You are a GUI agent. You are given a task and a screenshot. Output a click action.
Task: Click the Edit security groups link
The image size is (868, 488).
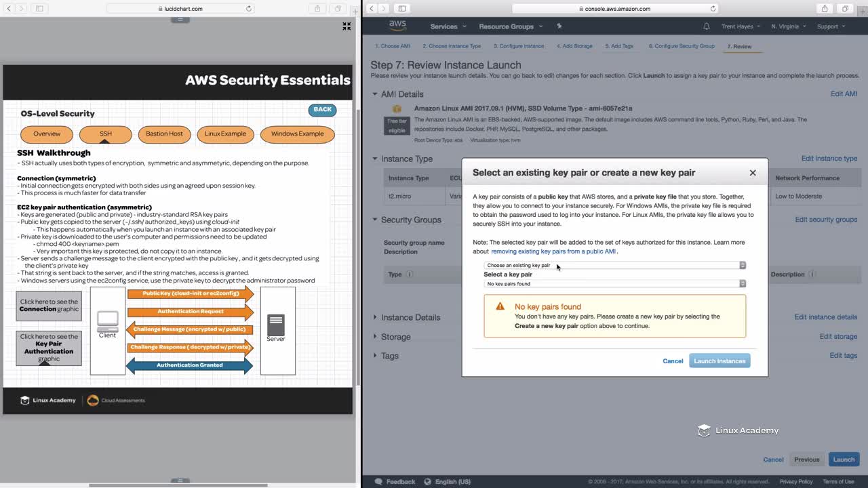826,220
